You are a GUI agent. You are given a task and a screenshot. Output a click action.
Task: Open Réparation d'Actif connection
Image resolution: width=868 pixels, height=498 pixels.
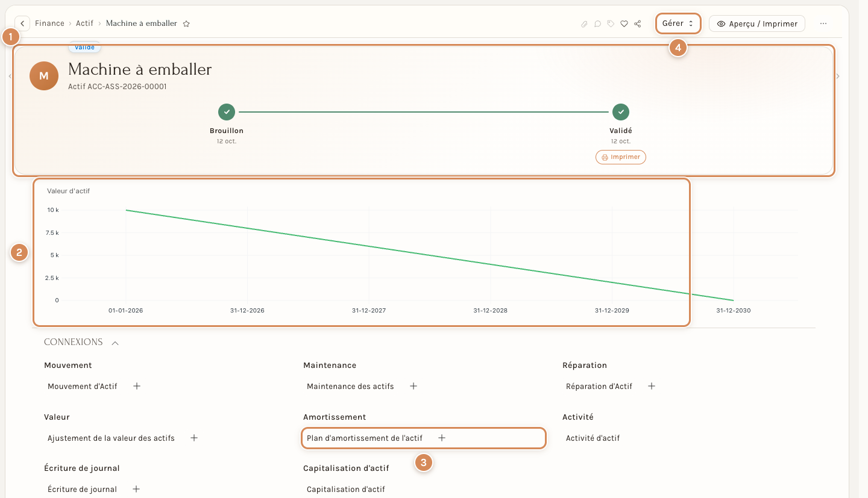[x=599, y=386]
